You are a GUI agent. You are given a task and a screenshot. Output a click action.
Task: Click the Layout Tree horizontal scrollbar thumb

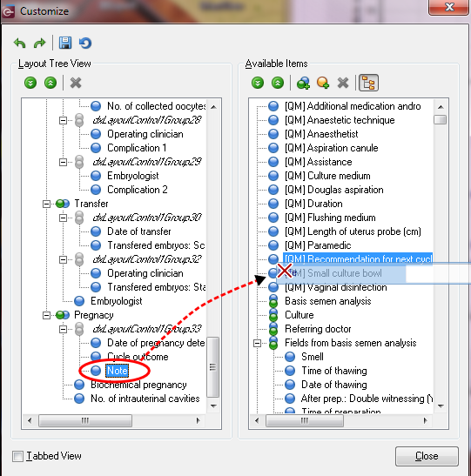[85, 420]
